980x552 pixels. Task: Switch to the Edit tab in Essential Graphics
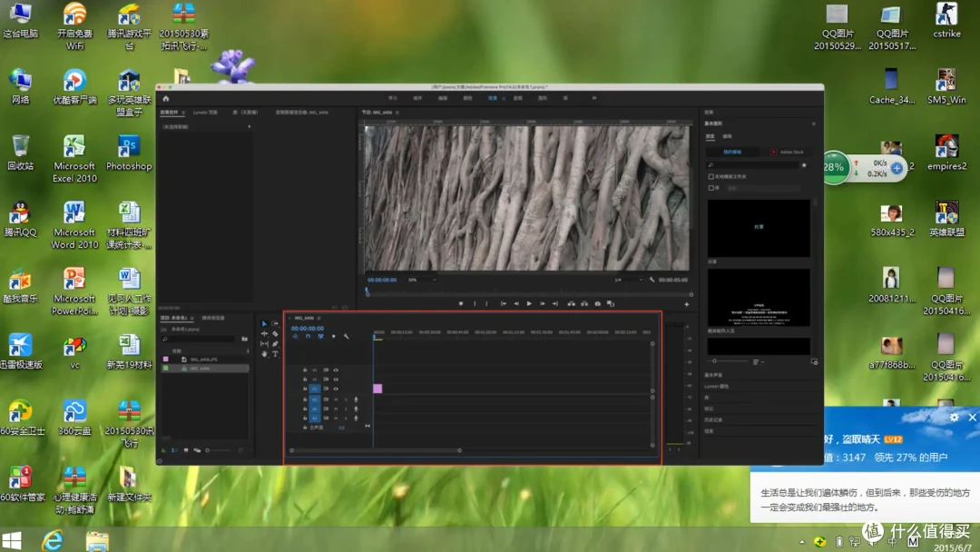pos(727,136)
